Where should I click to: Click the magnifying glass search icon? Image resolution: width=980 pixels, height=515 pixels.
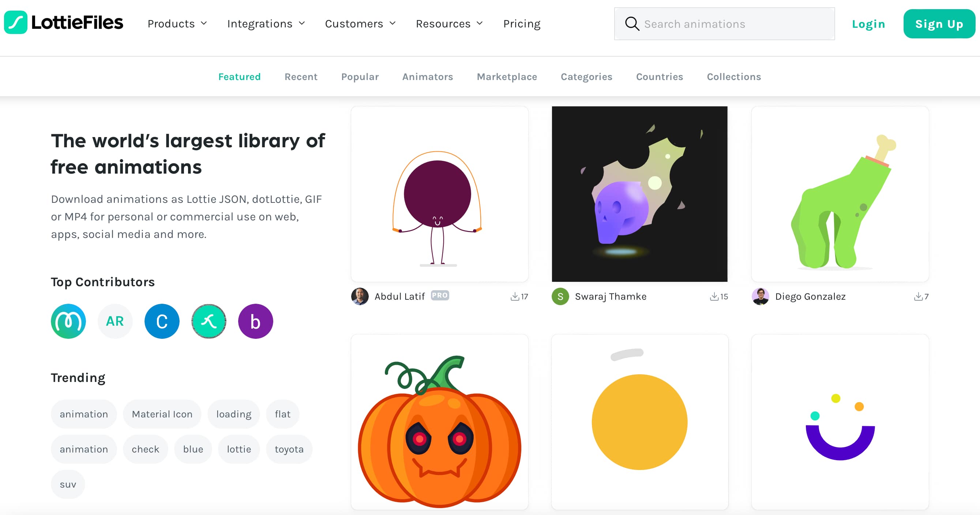point(632,23)
